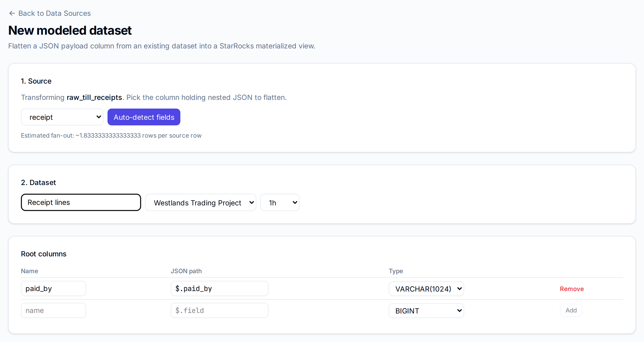Click the Root columns heading
The height and width of the screenshot is (342, 644).
[x=44, y=254]
